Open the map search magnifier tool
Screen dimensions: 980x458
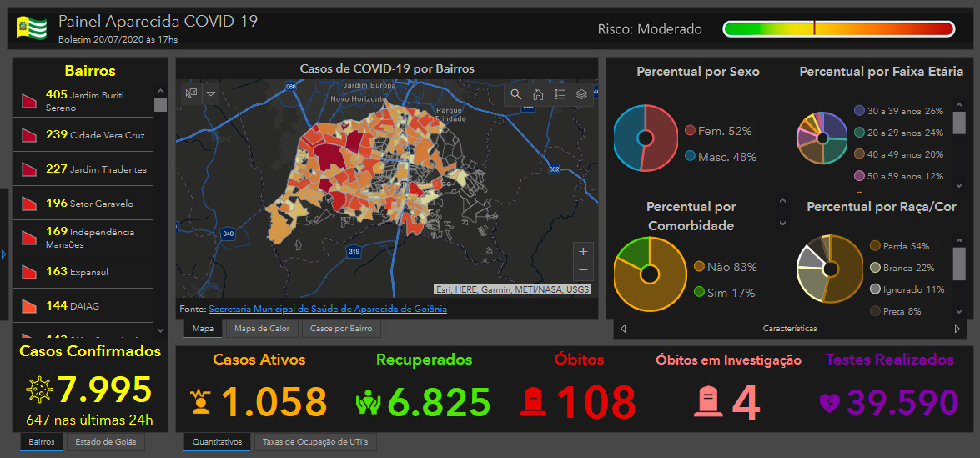tap(515, 94)
